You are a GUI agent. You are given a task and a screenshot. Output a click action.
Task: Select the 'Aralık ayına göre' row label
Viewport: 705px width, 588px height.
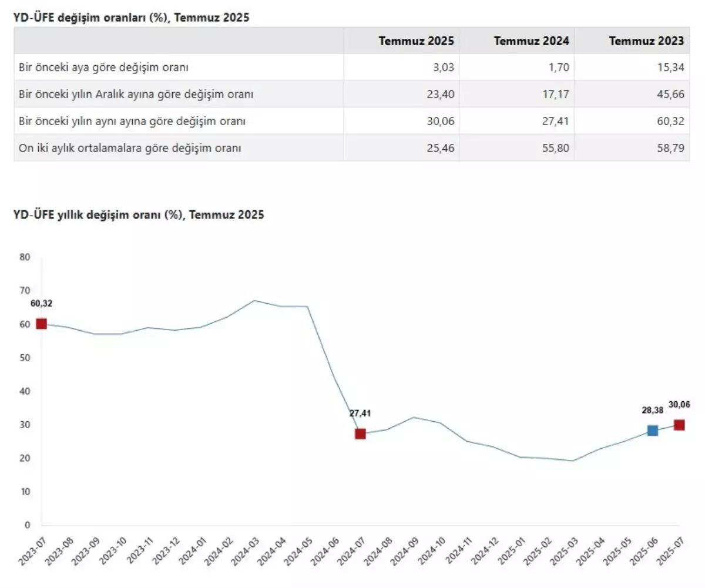(x=136, y=95)
